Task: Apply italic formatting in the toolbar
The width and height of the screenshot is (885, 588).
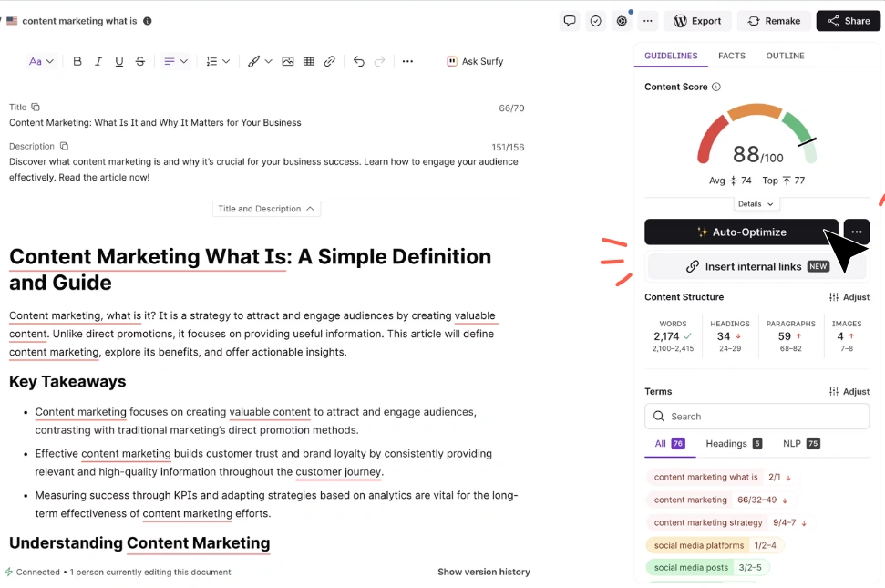Action: (x=98, y=61)
